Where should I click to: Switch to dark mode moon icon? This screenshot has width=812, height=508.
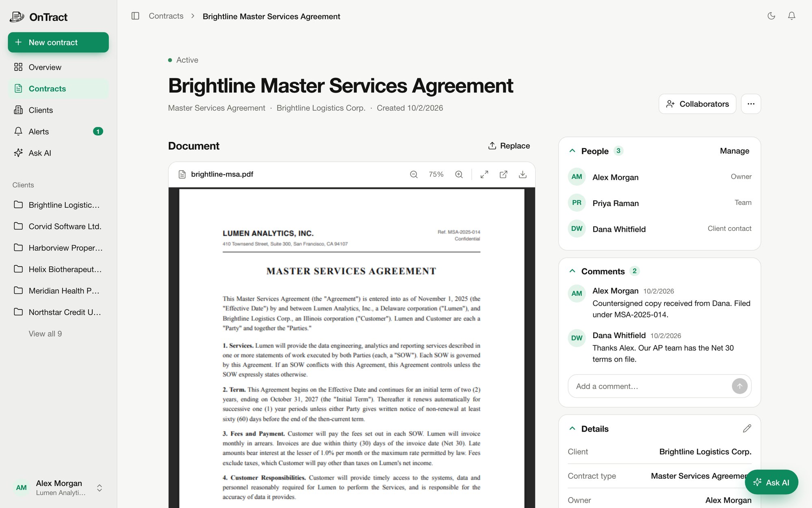pyautogui.click(x=771, y=16)
